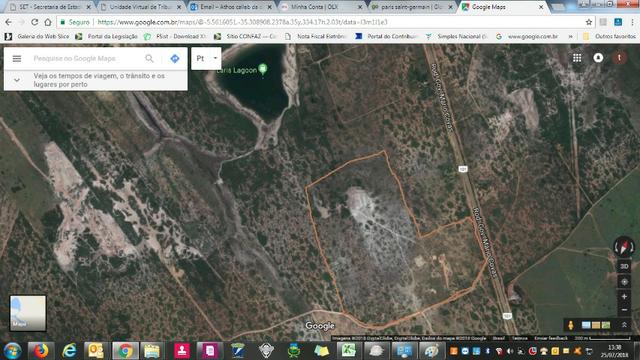Launch Firefox from the taskbar

41,351
